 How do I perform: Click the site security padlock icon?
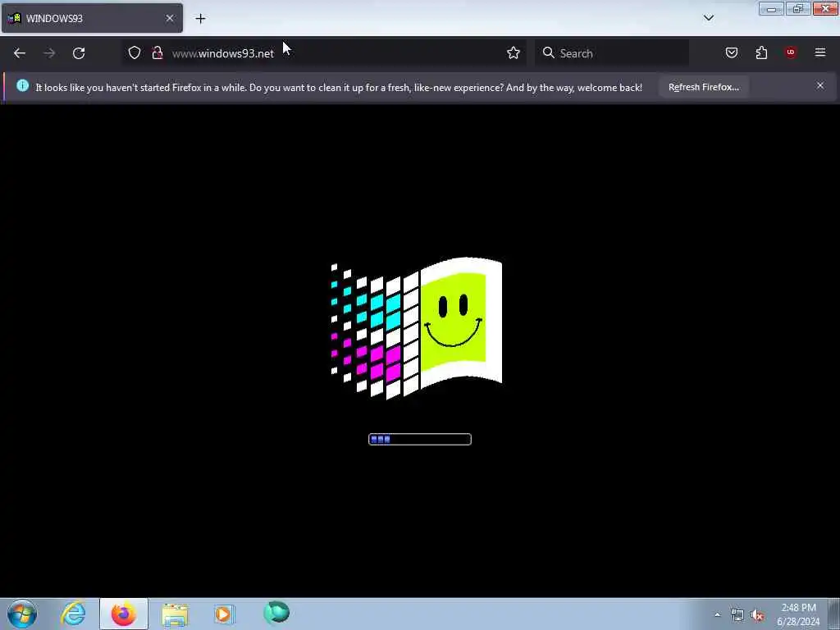(157, 52)
